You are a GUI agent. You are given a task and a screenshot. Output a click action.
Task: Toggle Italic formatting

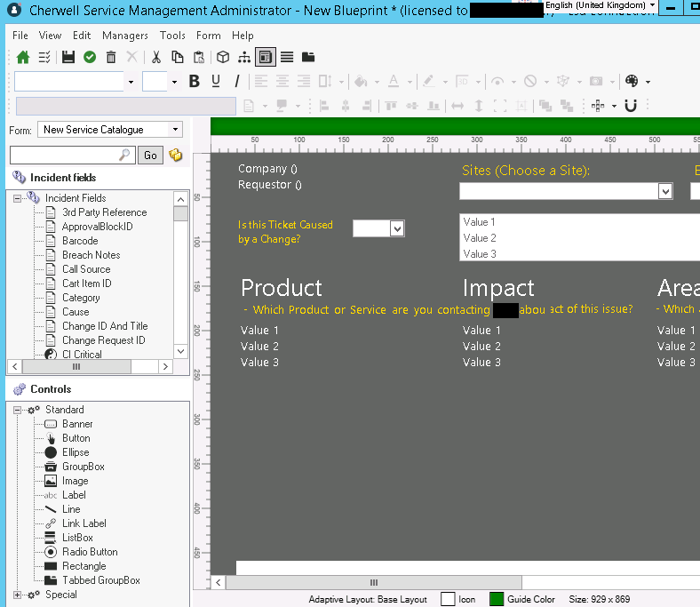pyautogui.click(x=236, y=82)
